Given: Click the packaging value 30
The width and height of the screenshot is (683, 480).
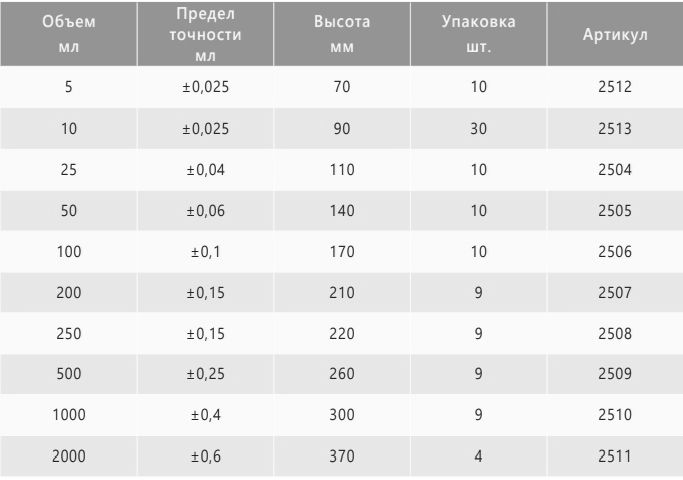Looking at the screenshot, I should coord(478,128).
